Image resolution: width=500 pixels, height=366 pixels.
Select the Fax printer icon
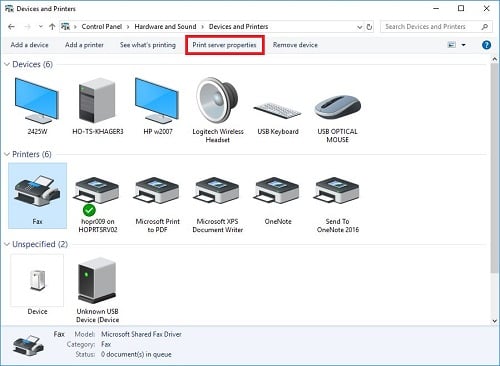tap(37, 196)
